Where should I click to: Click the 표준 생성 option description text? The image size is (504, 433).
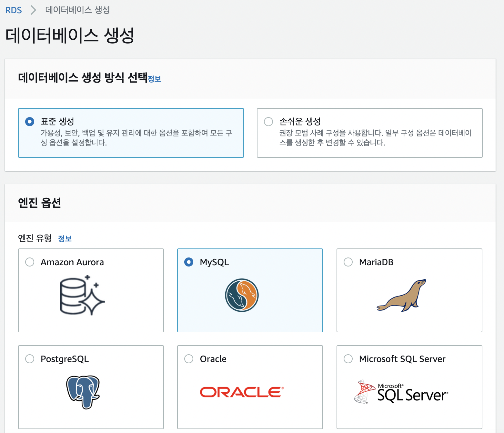point(136,138)
